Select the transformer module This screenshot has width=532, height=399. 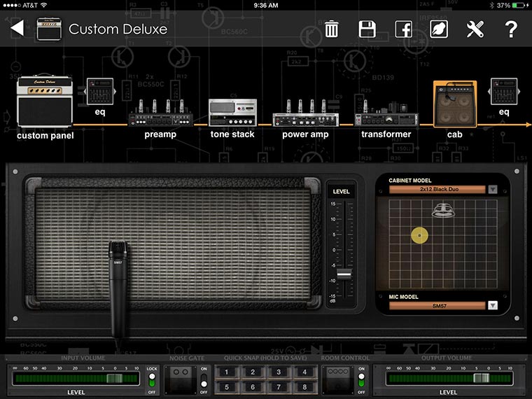coord(386,113)
